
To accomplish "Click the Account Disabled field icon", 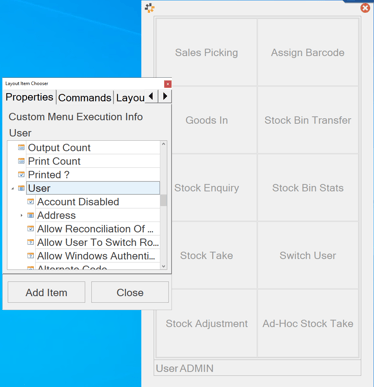I will pyautogui.click(x=31, y=202).
